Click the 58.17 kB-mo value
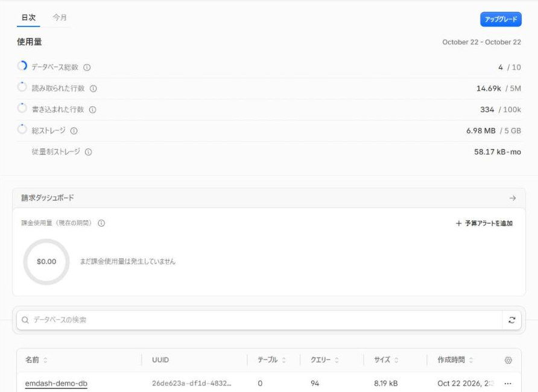The image size is (538, 392). pos(498,152)
